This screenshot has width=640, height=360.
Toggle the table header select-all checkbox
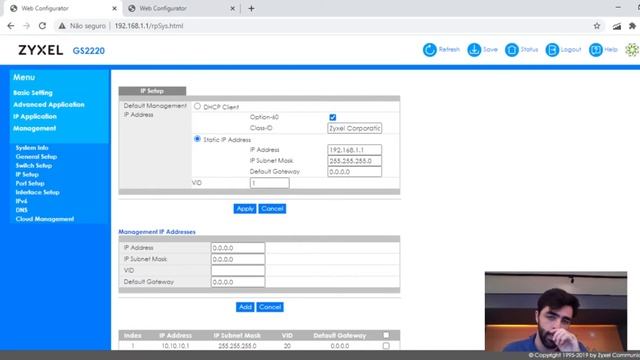(386, 335)
